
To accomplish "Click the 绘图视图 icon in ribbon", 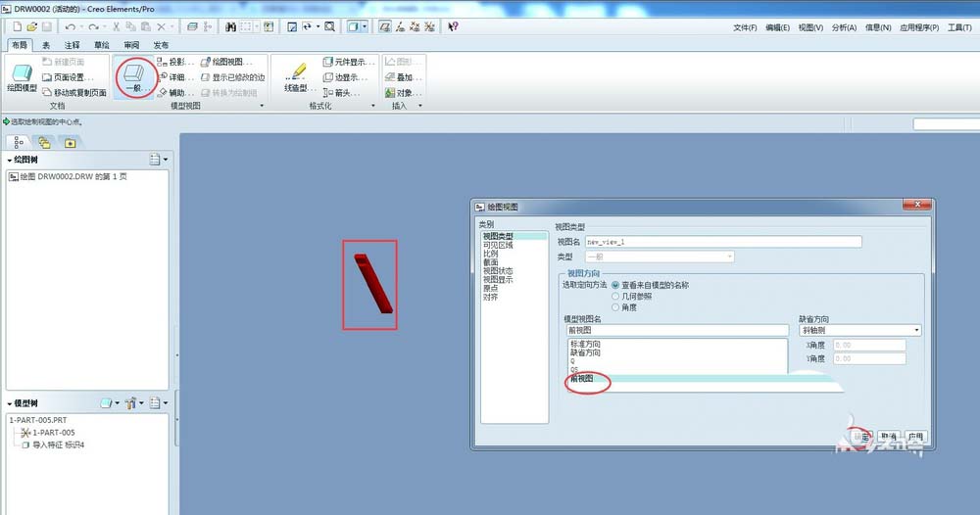I will (x=226, y=62).
